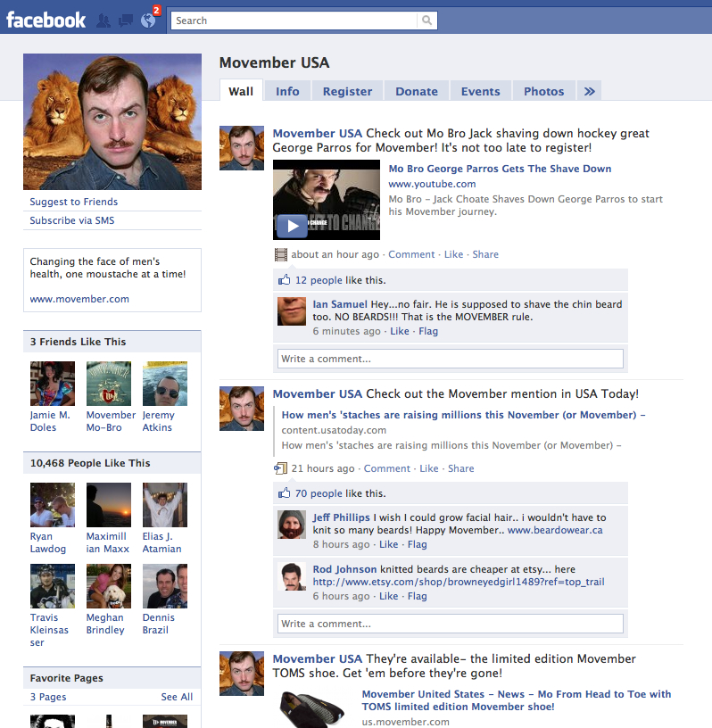Click the 3 Pages link
The width and height of the screenshot is (712, 728).
point(48,697)
